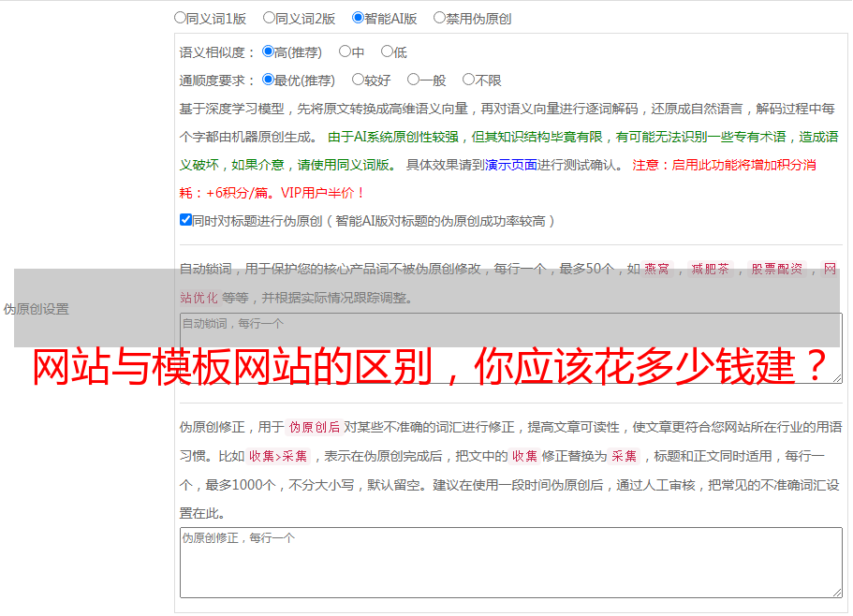This screenshot has width=853, height=616.
Task: Click the 语义相似度 label
Action: 216,52
